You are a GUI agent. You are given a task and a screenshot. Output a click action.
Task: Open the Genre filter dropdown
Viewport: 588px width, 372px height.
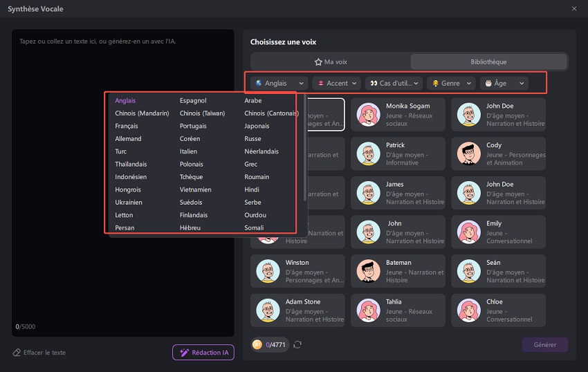point(451,83)
